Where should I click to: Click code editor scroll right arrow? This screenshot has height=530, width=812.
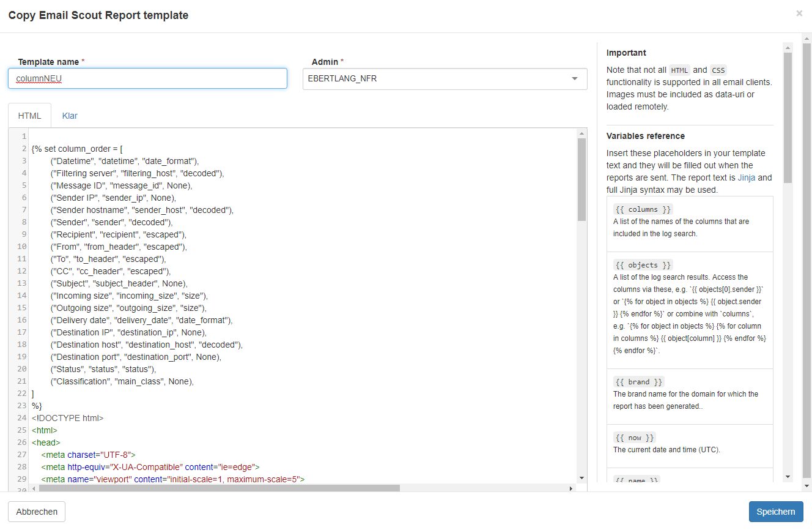571,488
